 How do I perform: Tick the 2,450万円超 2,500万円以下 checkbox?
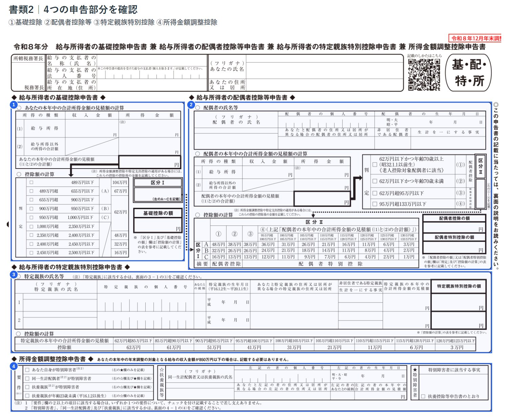pyautogui.click(x=31, y=252)
